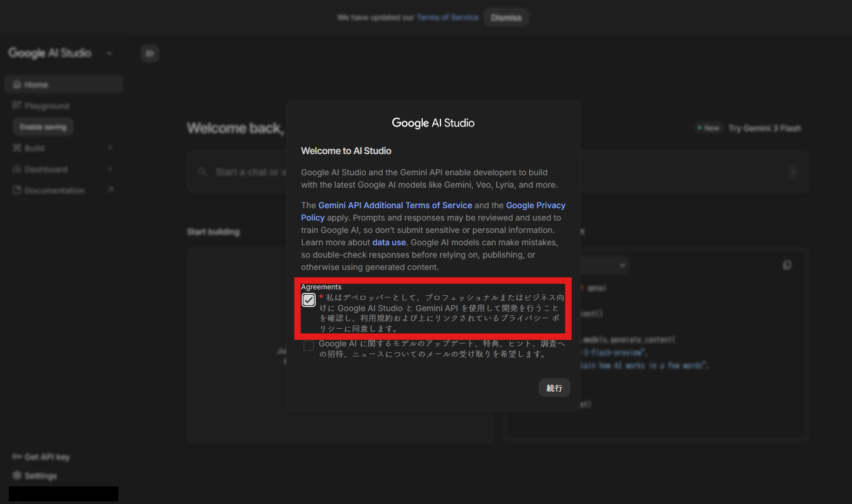The height and width of the screenshot is (504, 852).
Task: Open Settings gear in the sidebar
Action: (x=16, y=475)
